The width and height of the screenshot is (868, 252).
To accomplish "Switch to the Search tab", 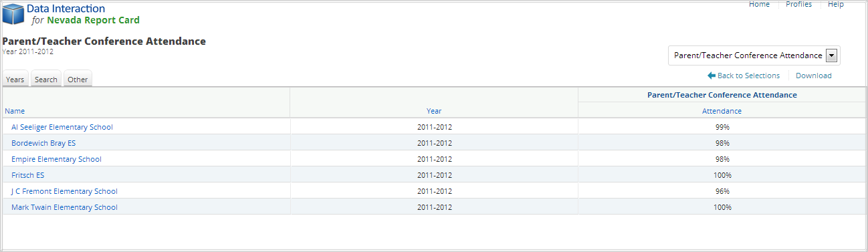I will (x=46, y=79).
